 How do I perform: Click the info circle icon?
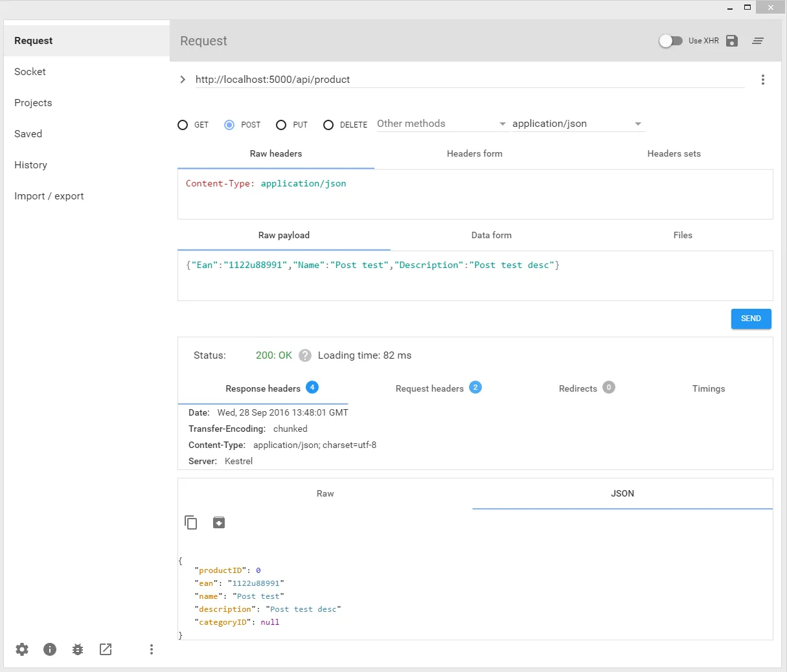point(50,649)
